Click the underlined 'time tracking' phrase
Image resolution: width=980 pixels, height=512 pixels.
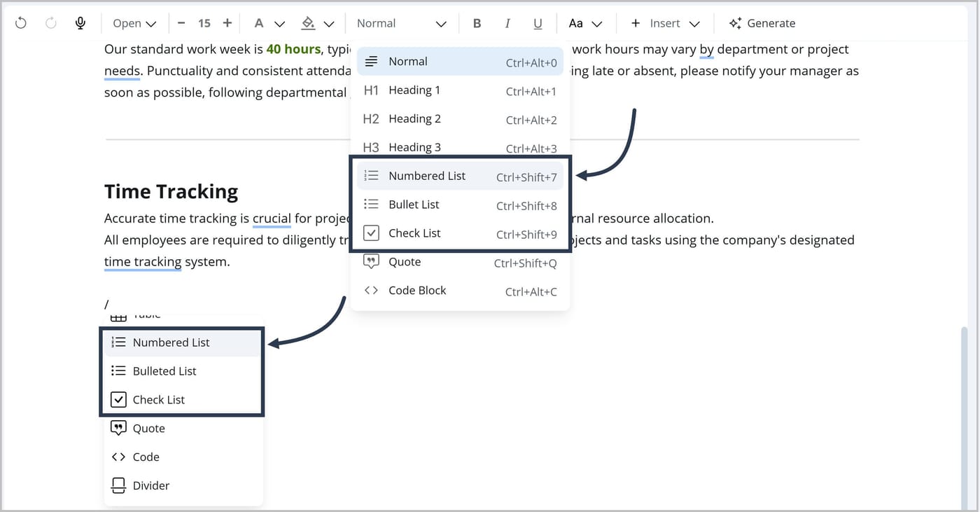click(x=143, y=262)
